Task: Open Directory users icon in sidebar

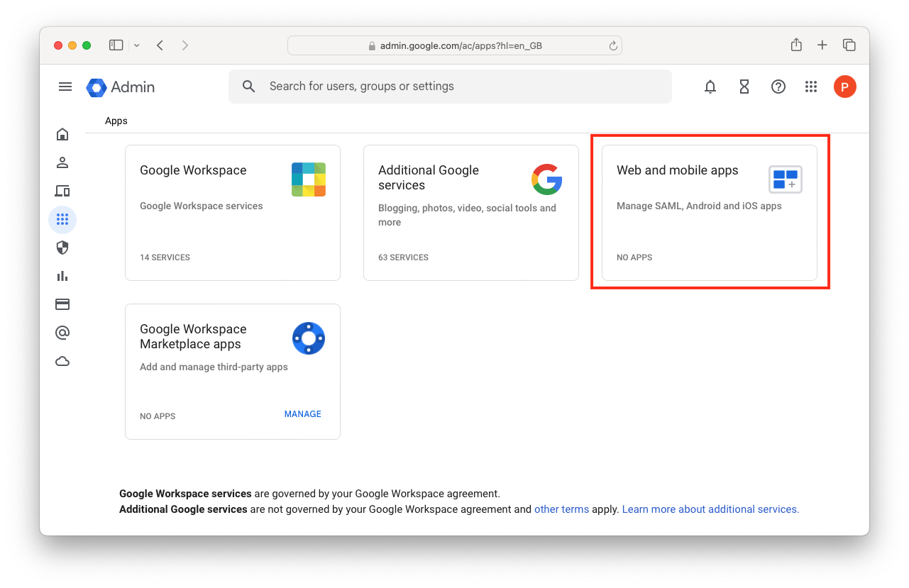Action: [62, 162]
